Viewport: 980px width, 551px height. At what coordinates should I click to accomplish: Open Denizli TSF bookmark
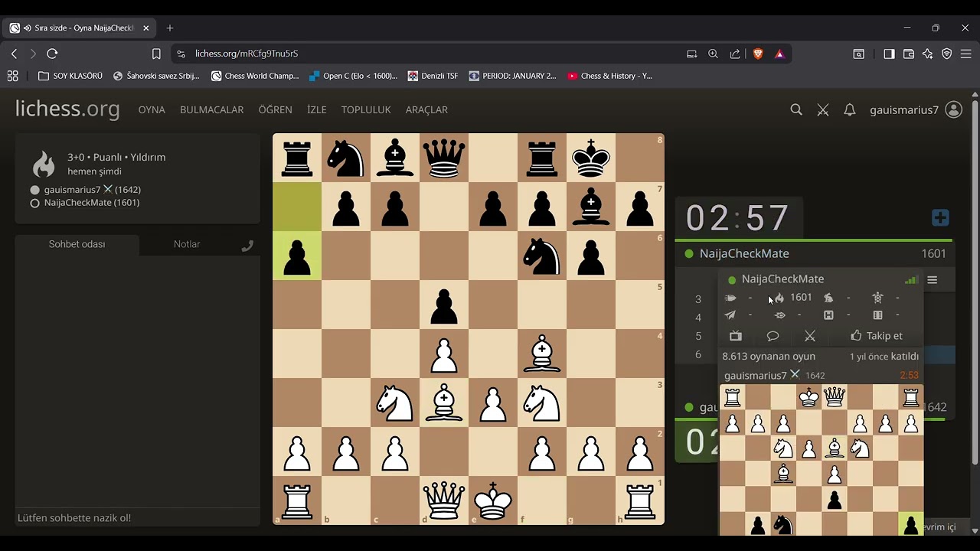click(433, 76)
